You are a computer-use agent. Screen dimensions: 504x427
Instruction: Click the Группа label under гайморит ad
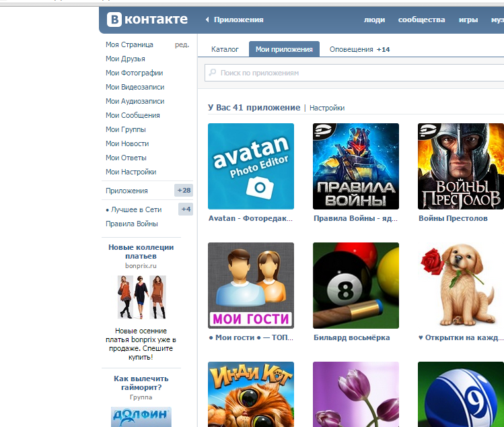point(141,397)
